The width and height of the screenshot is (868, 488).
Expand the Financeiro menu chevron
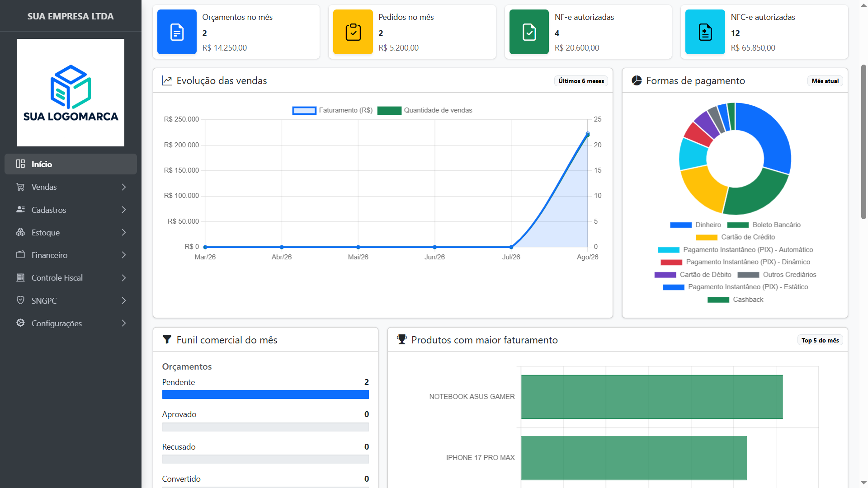(x=124, y=255)
